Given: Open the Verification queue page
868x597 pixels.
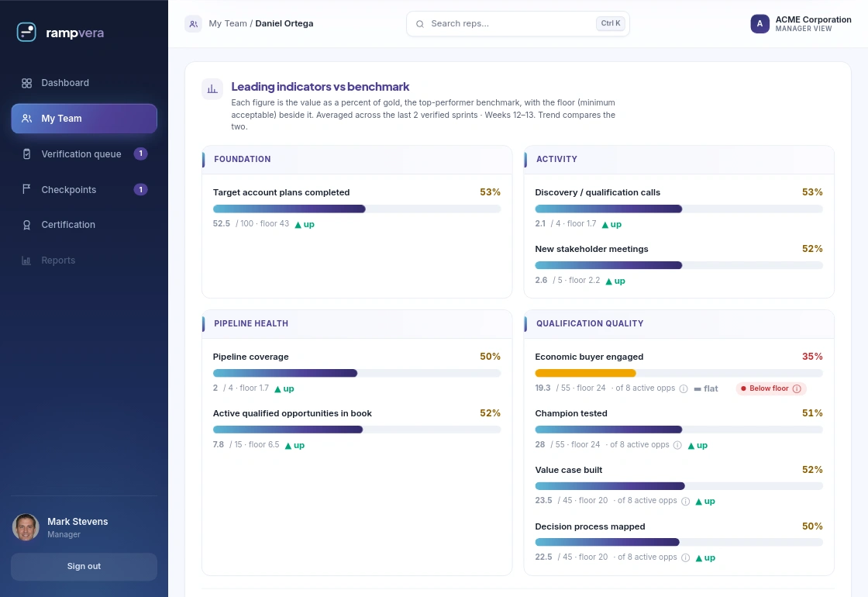Looking at the screenshot, I should pyautogui.click(x=84, y=154).
